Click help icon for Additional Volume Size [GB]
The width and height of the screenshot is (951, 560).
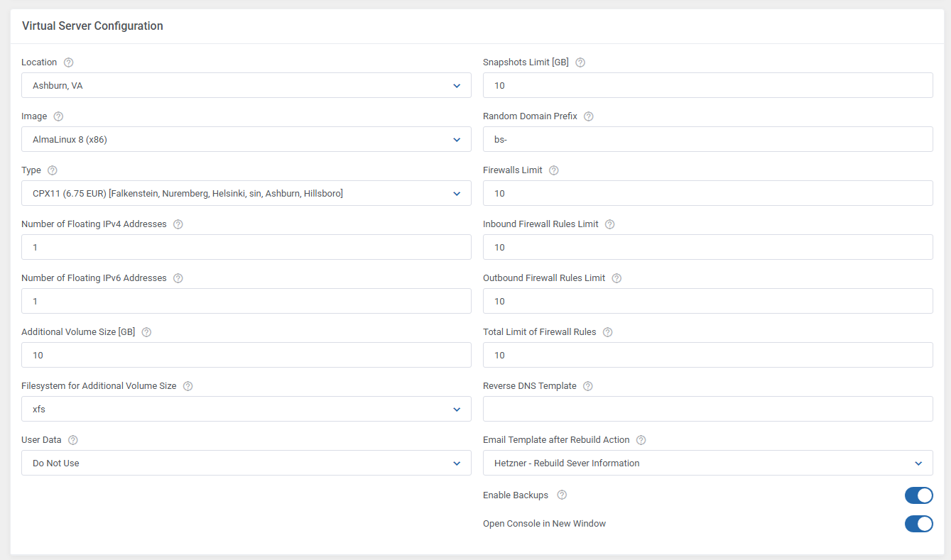tap(146, 332)
